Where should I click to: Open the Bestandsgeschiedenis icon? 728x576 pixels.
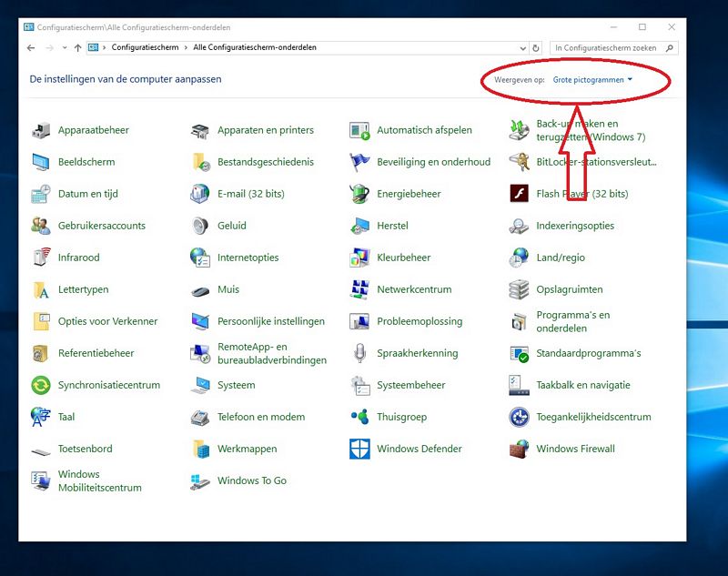[200, 162]
